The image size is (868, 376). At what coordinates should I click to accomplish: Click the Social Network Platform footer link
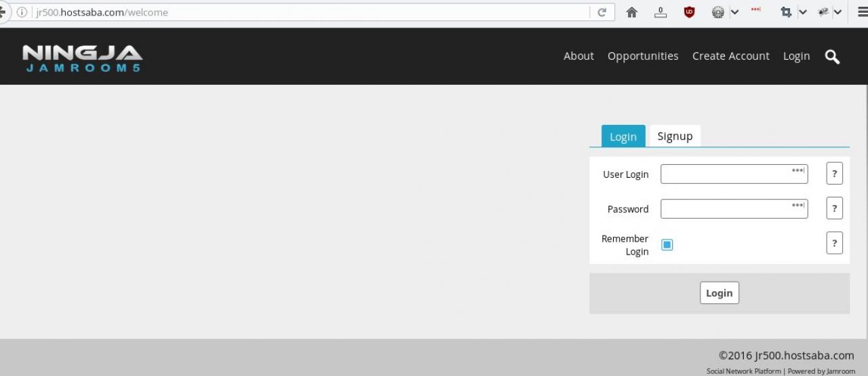(743, 371)
